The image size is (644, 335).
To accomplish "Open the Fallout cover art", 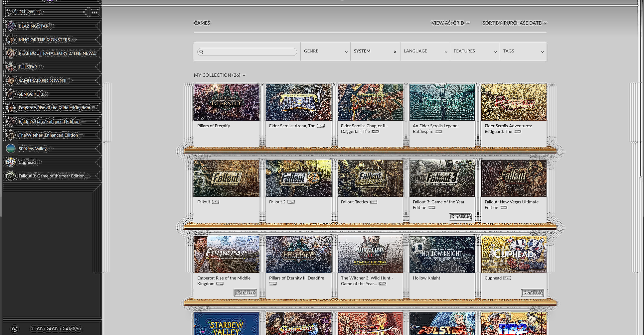I will click(227, 178).
